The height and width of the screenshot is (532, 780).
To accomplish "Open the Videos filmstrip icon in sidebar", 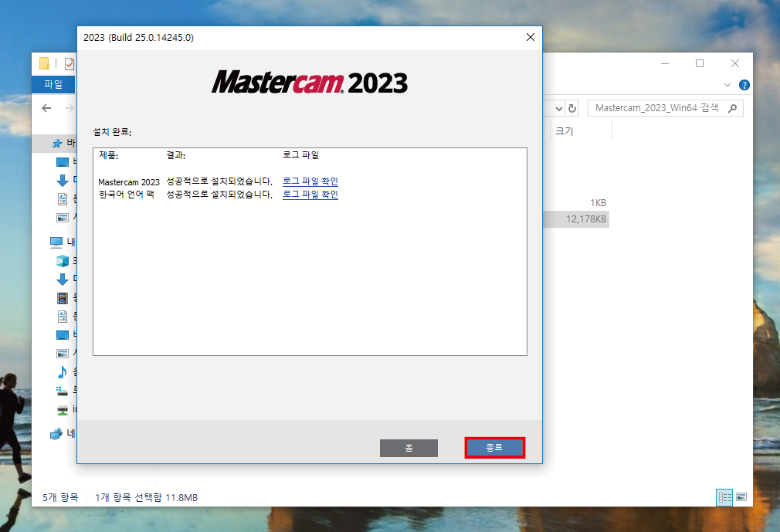I will [63, 298].
